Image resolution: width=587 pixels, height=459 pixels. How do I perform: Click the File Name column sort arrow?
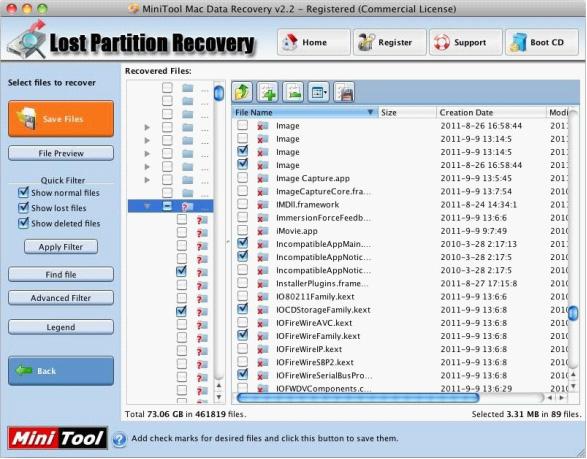370,112
